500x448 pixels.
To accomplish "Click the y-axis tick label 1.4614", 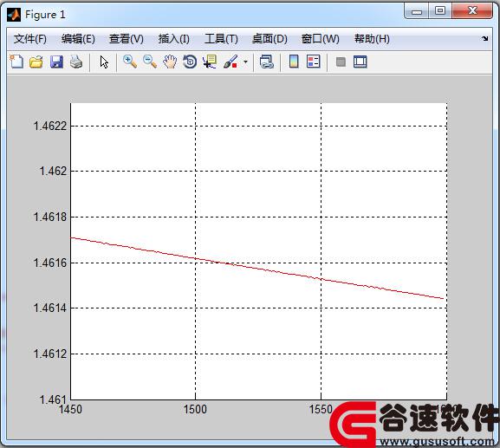I will [x=50, y=308].
